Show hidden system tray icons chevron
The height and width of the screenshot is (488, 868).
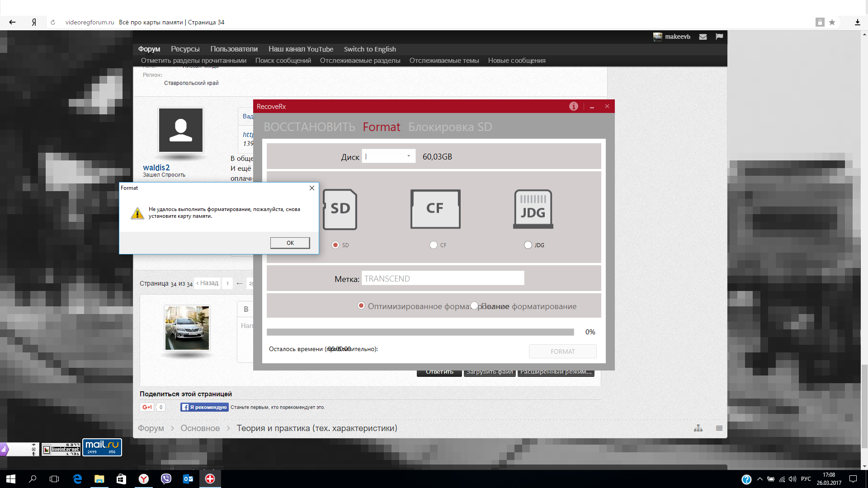point(759,479)
